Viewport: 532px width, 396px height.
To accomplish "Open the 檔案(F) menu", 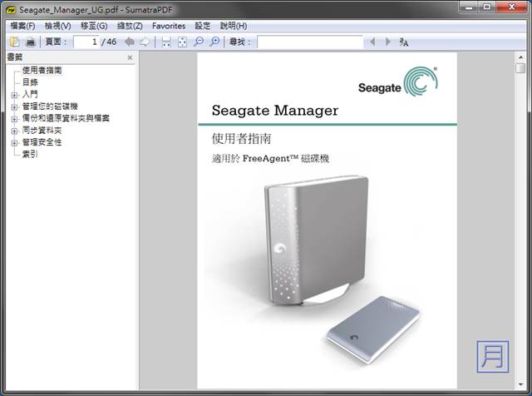I will [23, 26].
